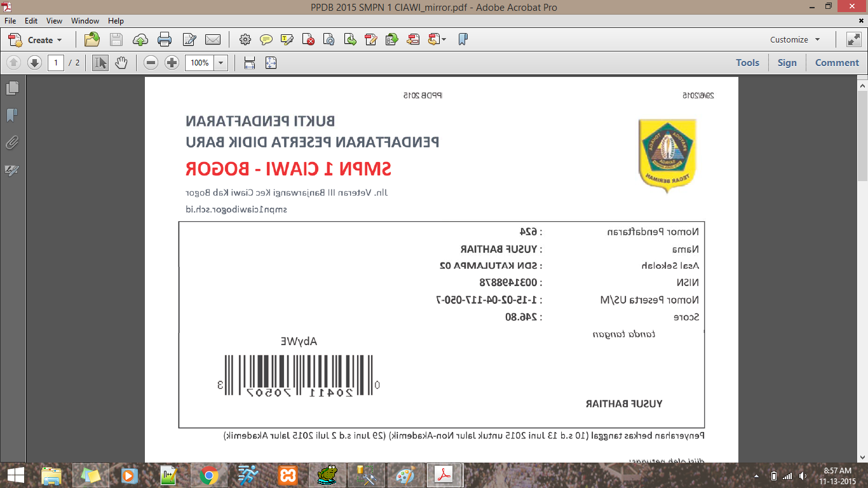Toggle the Select tool cursor
868x488 pixels.
[100, 63]
